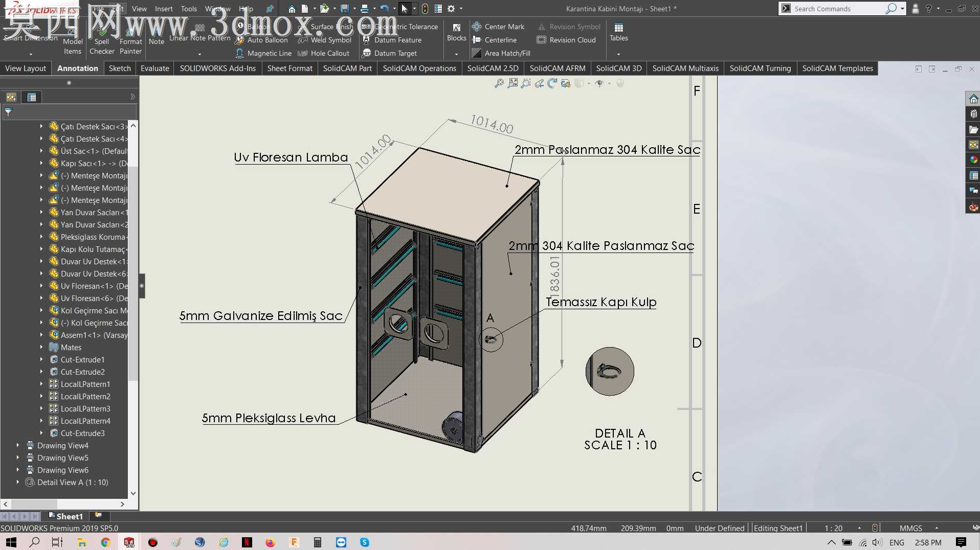This screenshot has height=550, width=980.
Task: Click the tree filter funnel icon
Action: 8,112
